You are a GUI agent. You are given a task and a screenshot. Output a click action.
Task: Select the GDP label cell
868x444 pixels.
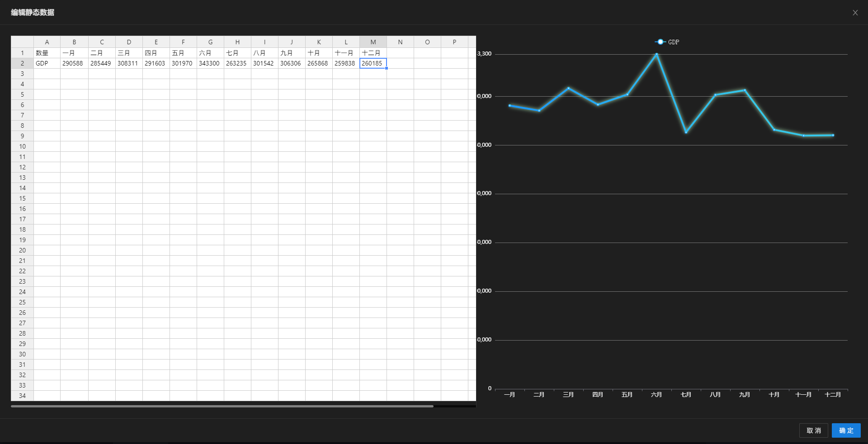click(47, 63)
